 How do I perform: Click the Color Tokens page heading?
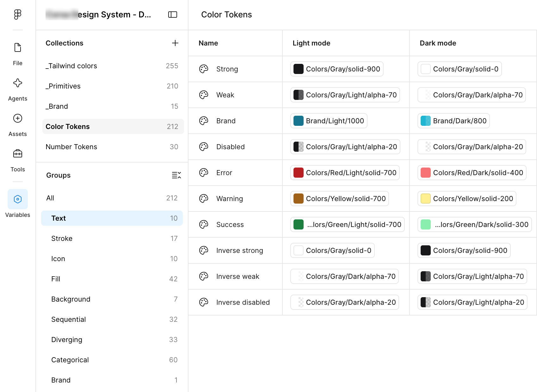pyautogui.click(x=226, y=15)
